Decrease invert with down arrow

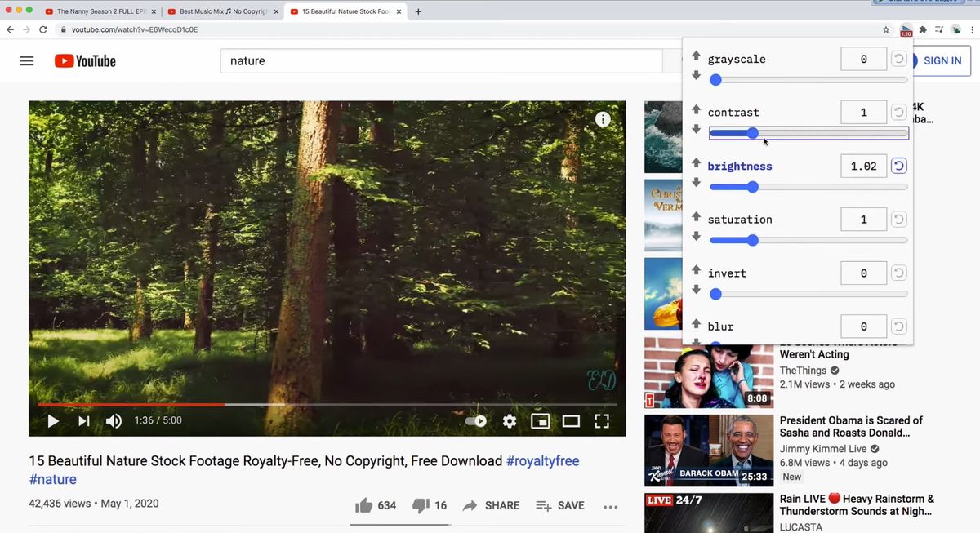696,290
